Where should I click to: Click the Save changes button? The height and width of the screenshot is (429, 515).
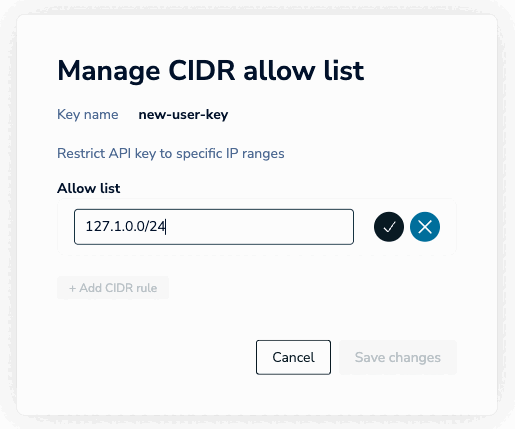pos(398,357)
